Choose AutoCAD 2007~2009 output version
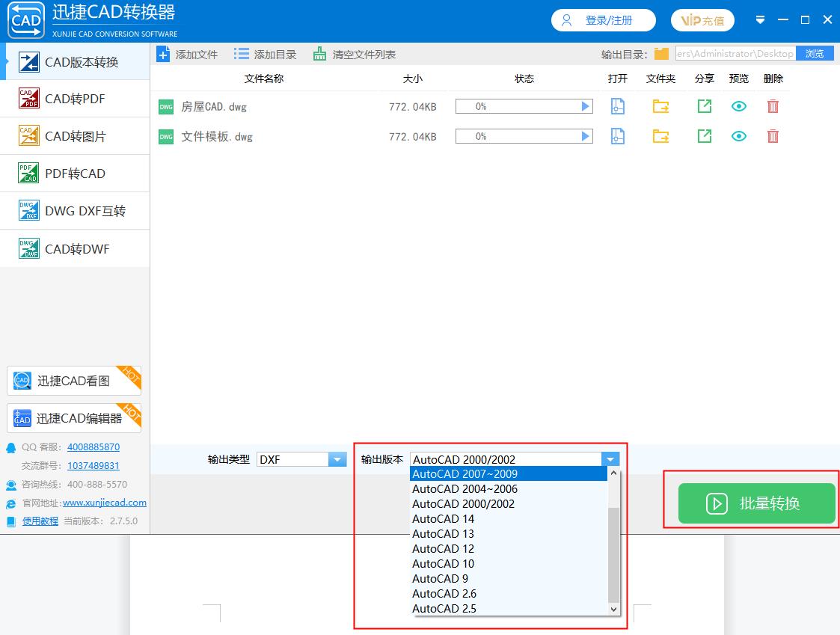This screenshot has width=840, height=635. point(465,473)
